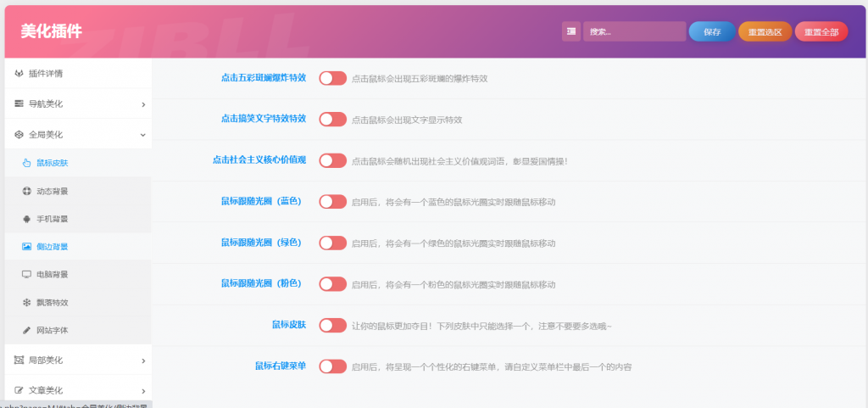Click the 重置全部 button
The image size is (868, 408).
(821, 31)
